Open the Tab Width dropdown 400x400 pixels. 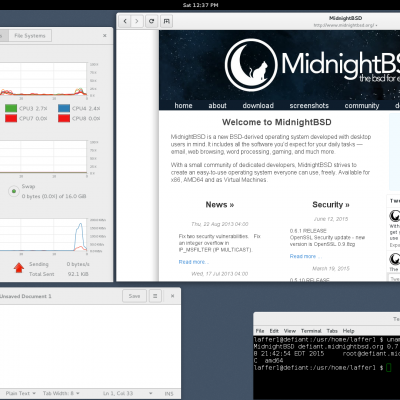coord(61,393)
